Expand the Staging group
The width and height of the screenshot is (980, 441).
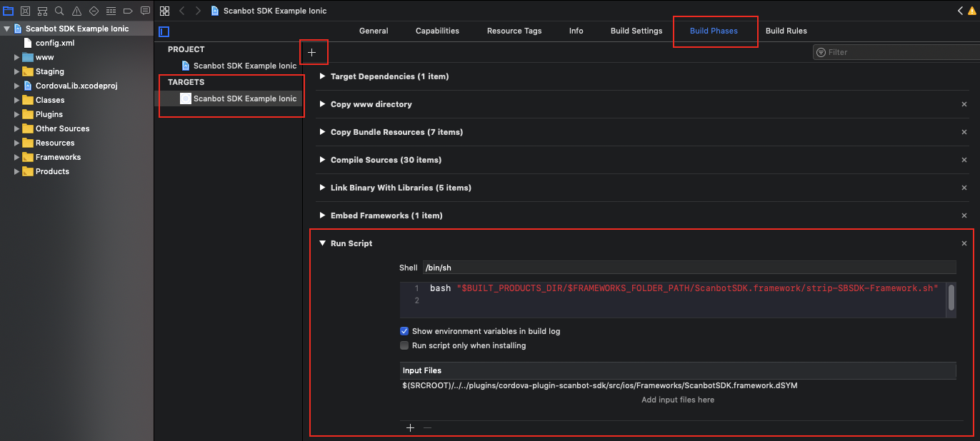tap(16, 71)
